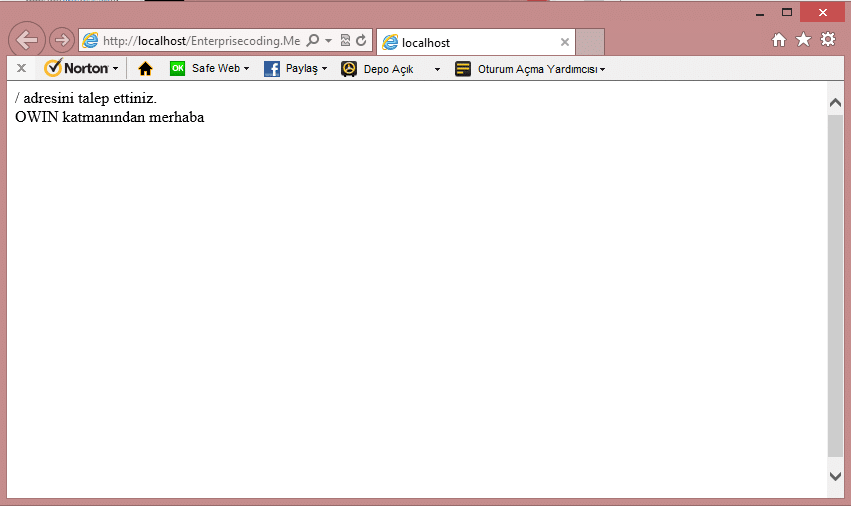Click the search magnifier icon in address bar
This screenshot has width=851, height=506.
pyautogui.click(x=313, y=40)
